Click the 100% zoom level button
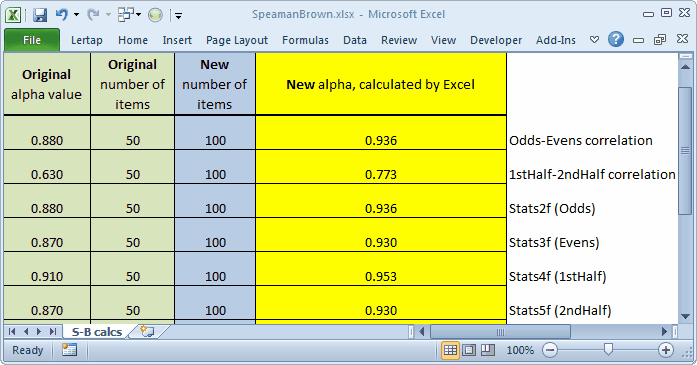 tap(520, 350)
